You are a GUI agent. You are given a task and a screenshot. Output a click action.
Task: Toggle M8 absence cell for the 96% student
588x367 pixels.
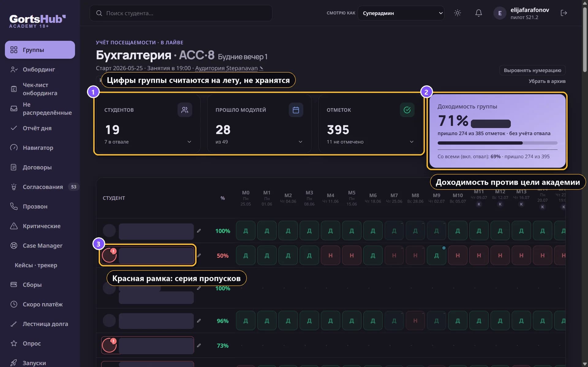click(415, 321)
